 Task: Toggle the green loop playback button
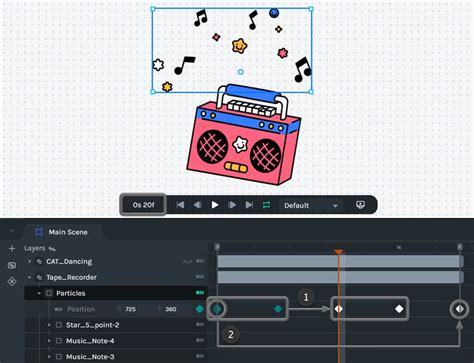(266, 205)
